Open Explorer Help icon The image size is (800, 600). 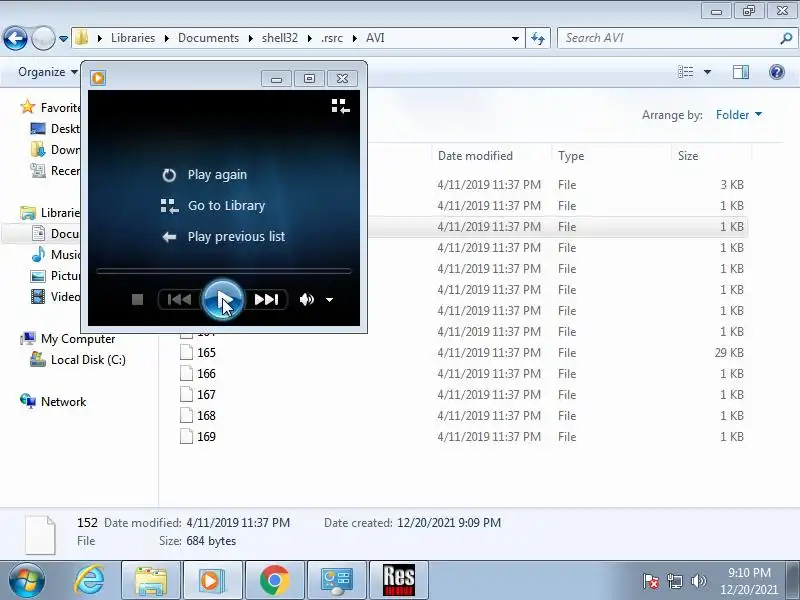click(x=777, y=72)
